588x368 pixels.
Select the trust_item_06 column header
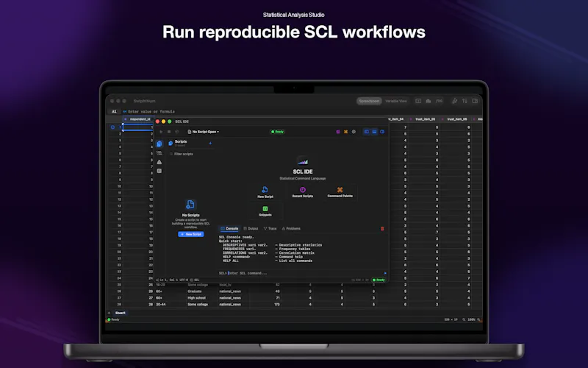pyautogui.click(x=456, y=119)
